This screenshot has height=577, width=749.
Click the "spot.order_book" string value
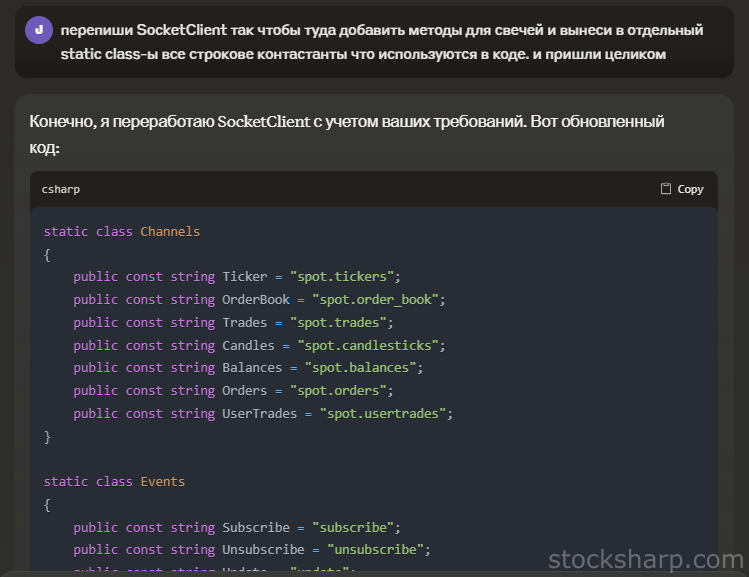pyautogui.click(x=378, y=299)
